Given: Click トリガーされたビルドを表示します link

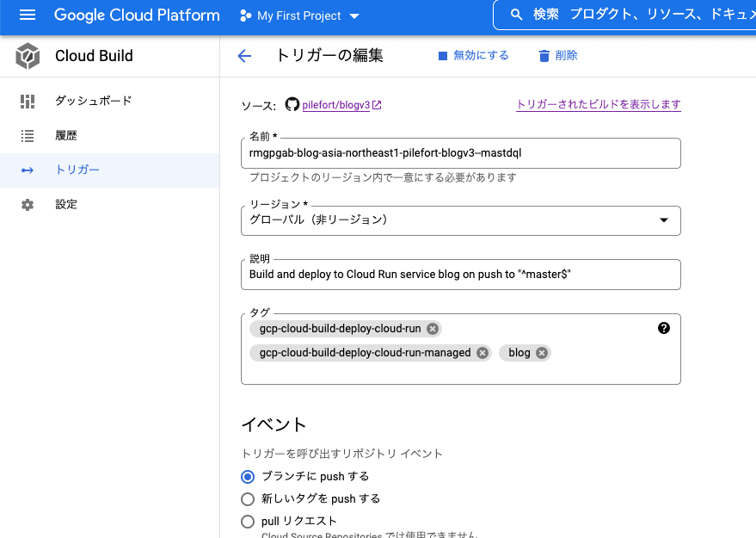Looking at the screenshot, I should click(598, 102).
